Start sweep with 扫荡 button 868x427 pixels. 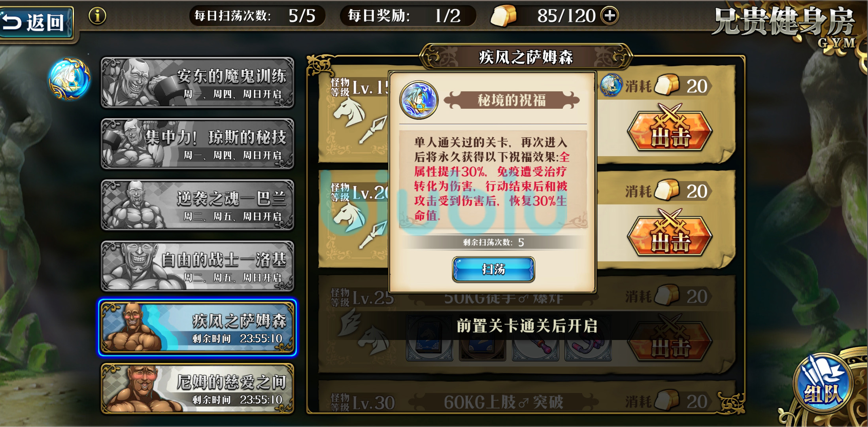(493, 269)
